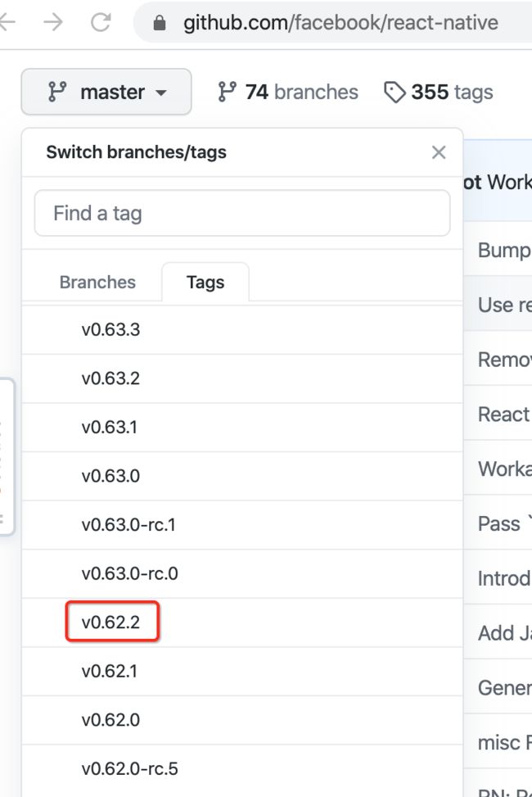The height and width of the screenshot is (797, 532).
Task: Switch to the Tags tab
Action: pos(205,282)
